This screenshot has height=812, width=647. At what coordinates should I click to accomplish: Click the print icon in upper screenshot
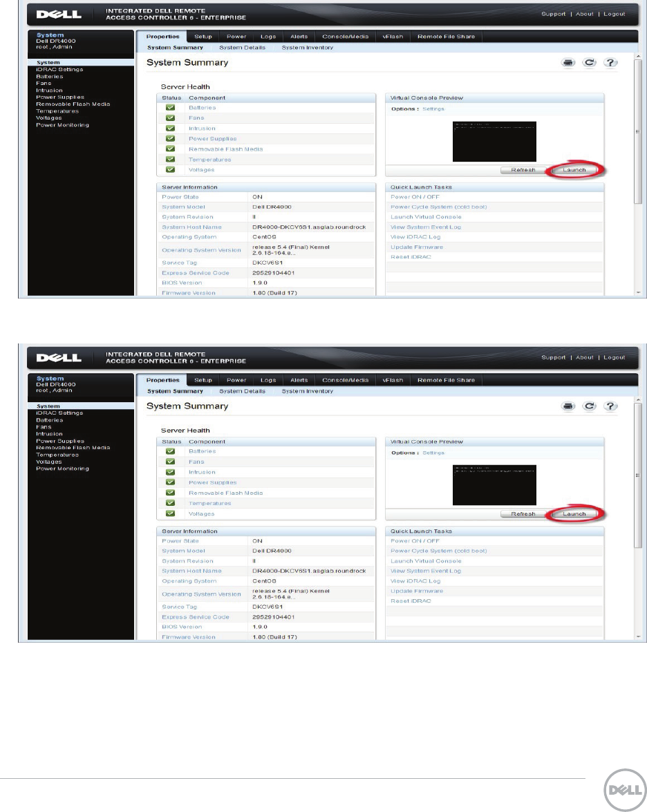point(568,63)
